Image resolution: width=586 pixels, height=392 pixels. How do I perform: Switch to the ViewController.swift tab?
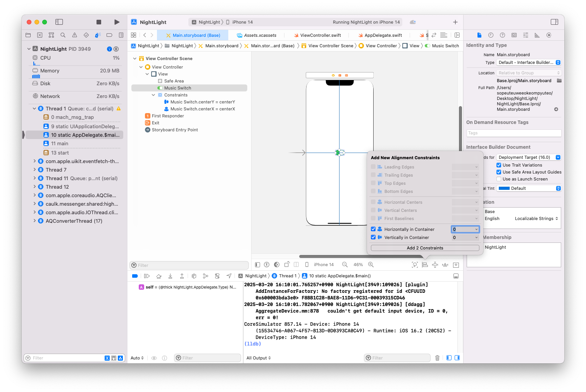317,35
